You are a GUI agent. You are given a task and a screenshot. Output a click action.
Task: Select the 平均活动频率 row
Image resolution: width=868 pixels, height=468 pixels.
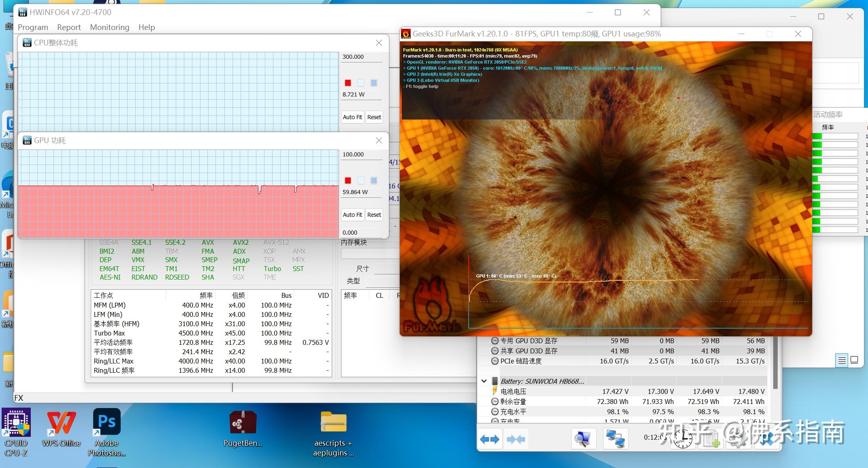(211, 342)
